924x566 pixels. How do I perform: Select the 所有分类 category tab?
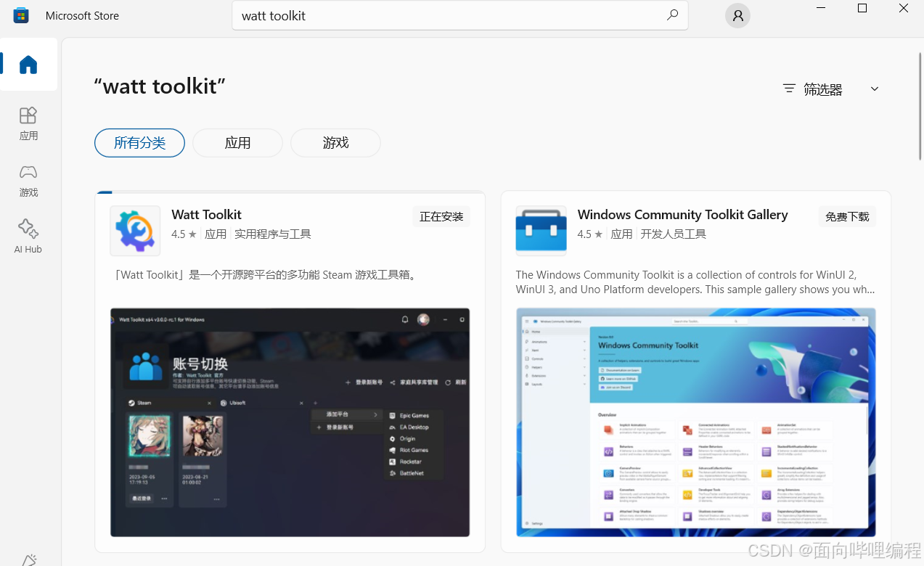(x=139, y=143)
